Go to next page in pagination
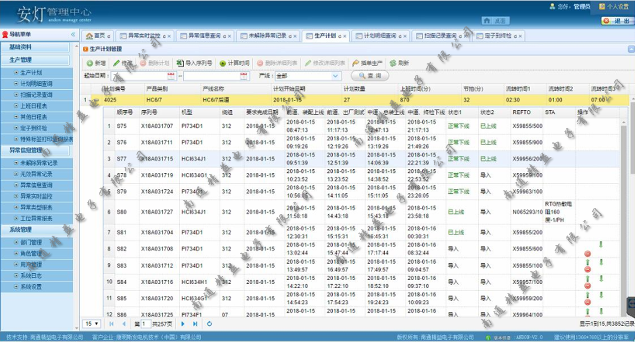The width and height of the screenshot is (644, 349). tap(183, 324)
